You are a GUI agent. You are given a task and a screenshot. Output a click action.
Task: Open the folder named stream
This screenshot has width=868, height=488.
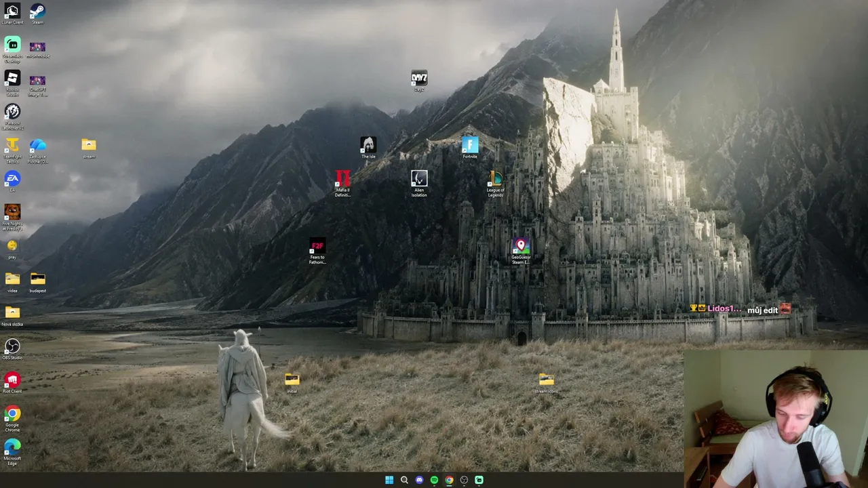click(89, 148)
